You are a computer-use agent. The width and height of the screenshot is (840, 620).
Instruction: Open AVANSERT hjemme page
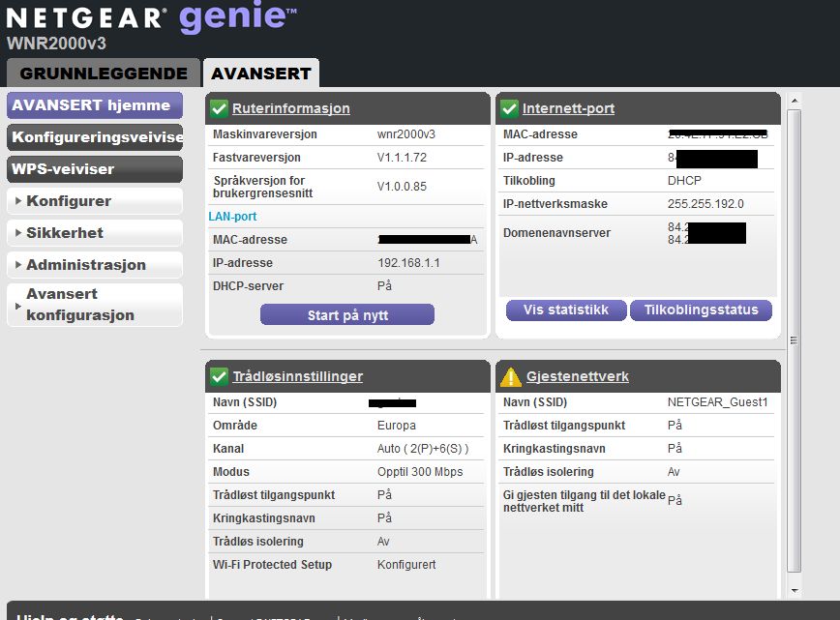pos(95,104)
